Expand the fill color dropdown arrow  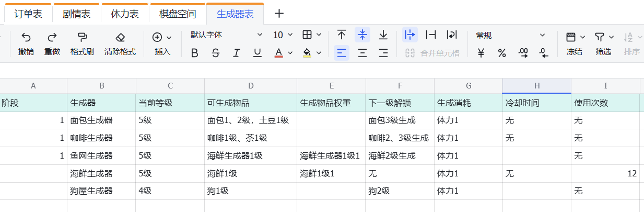(x=319, y=53)
